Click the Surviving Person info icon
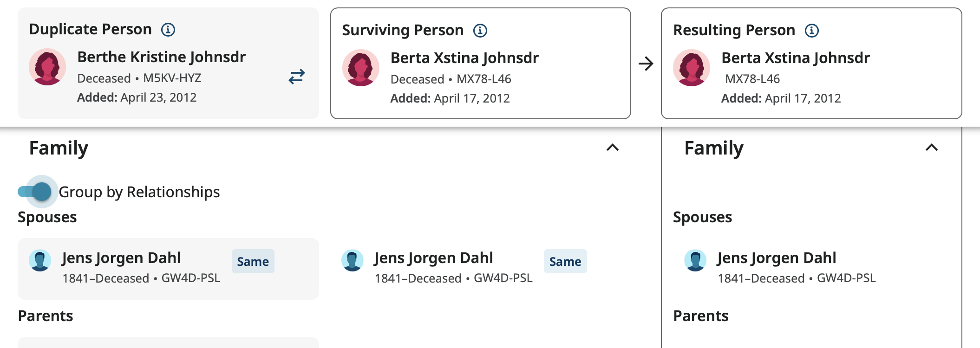The height and width of the screenshot is (348, 980). (480, 31)
